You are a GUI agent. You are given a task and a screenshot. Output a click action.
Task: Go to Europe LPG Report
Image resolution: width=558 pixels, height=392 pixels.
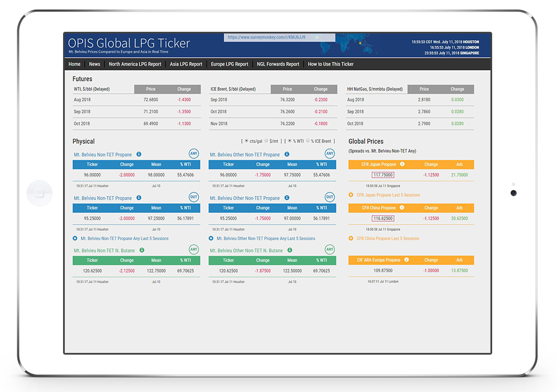pos(229,64)
